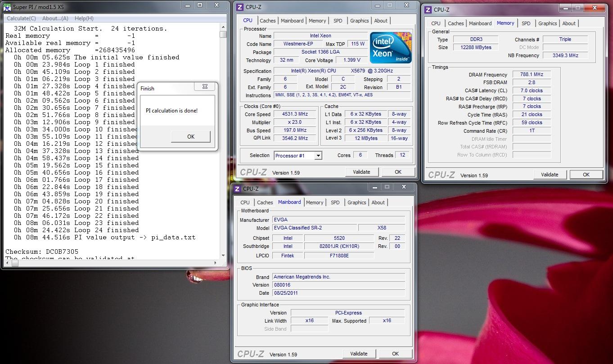Select the CPU tab in CPU window
The image size is (613, 364).
[x=248, y=20]
